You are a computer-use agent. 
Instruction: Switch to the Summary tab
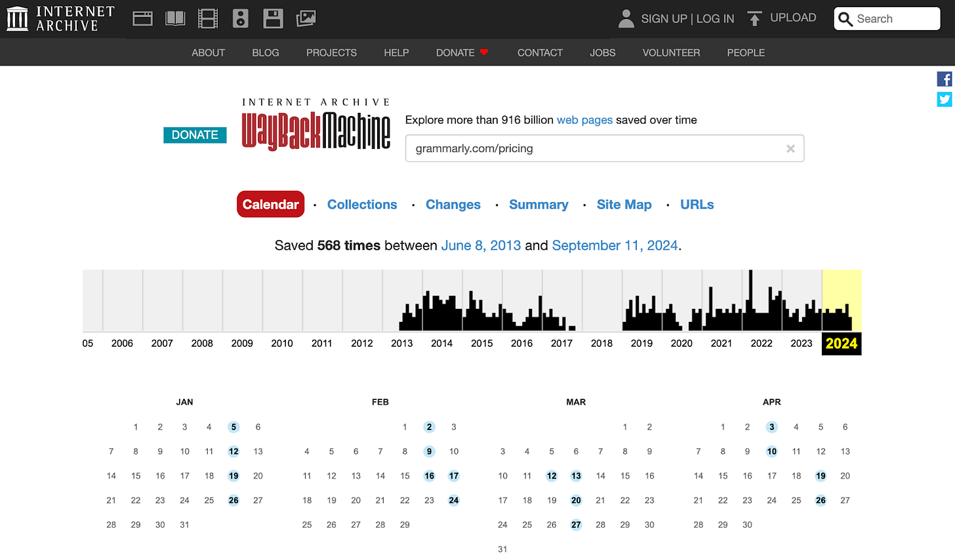(538, 205)
